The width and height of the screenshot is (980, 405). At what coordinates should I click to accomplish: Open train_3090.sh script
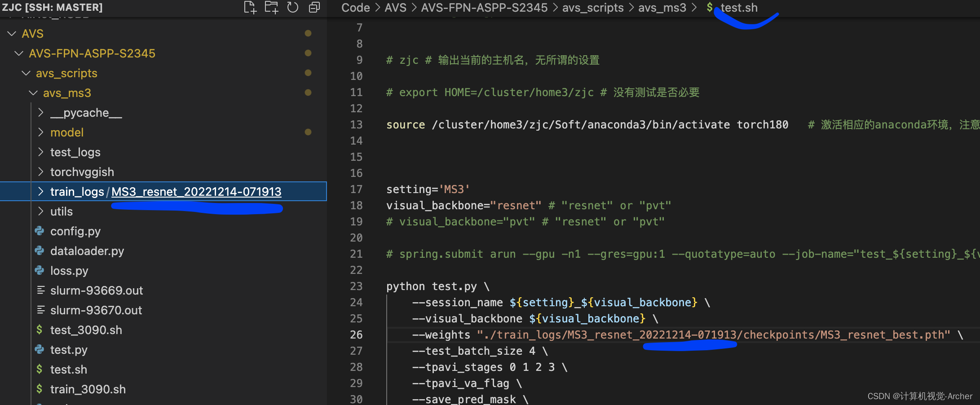point(88,389)
